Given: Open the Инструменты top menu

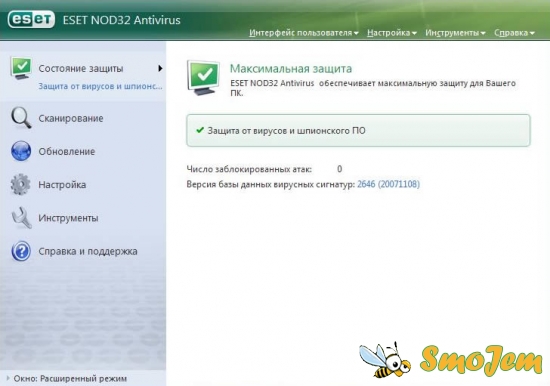Looking at the screenshot, I should click(455, 33).
